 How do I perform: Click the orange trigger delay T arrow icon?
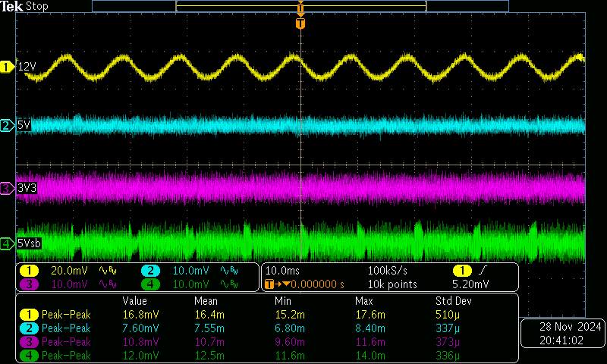pos(278,284)
